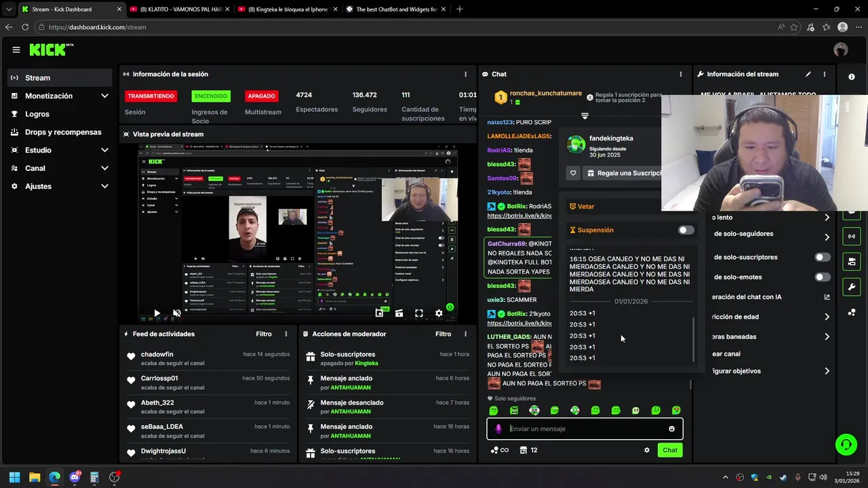
Task: Open the emoji picker in chat input
Action: pos(671,429)
